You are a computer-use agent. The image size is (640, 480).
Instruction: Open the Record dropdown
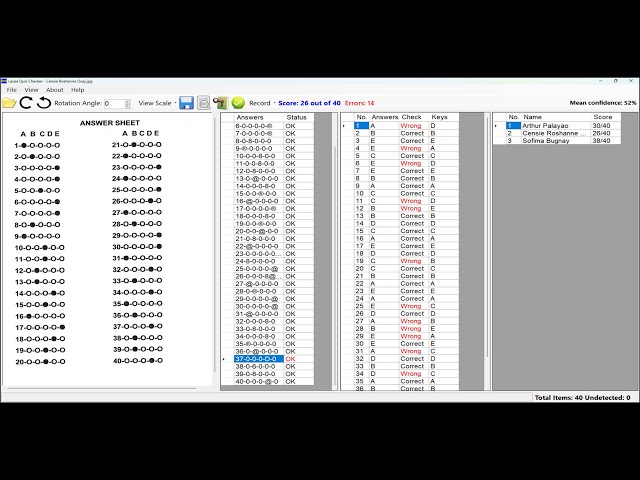click(x=262, y=103)
